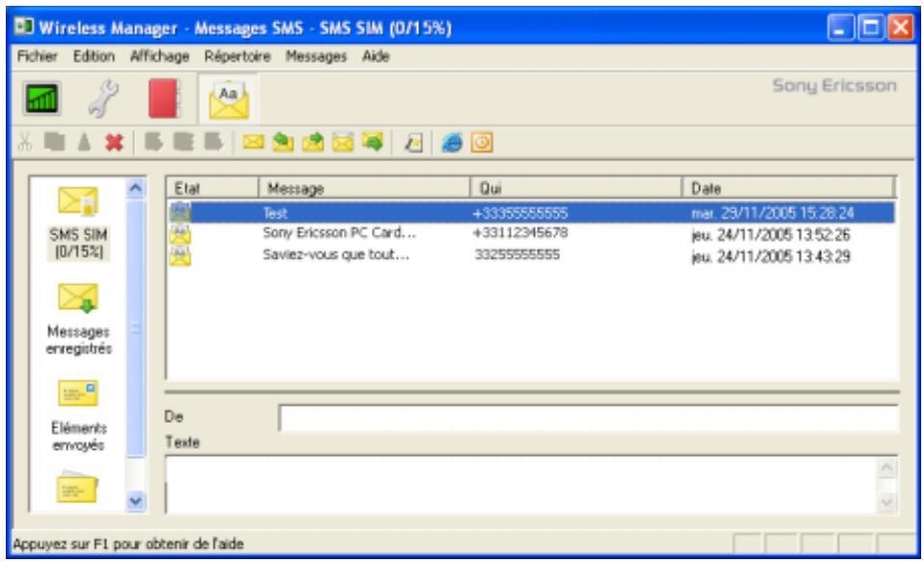Close the Wireless Manager window

point(901,27)
